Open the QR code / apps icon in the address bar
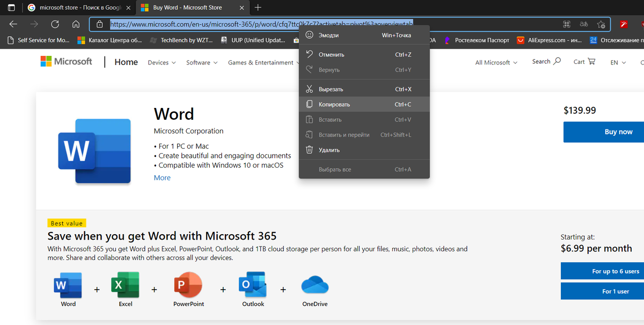 click(566, 24)
